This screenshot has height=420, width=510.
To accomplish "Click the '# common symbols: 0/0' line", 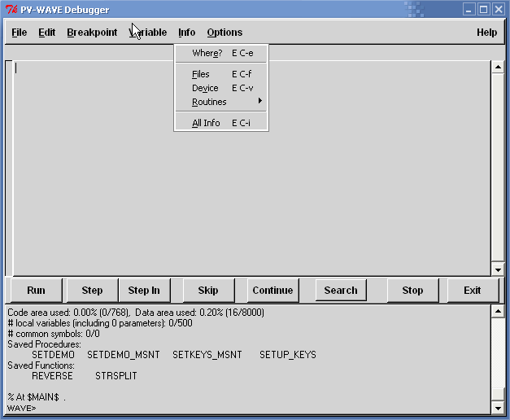I will (x=54, y=334).
